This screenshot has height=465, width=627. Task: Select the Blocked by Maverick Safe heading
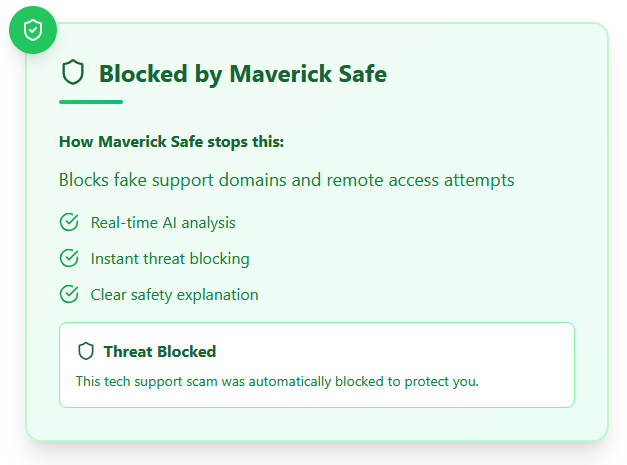243,74
